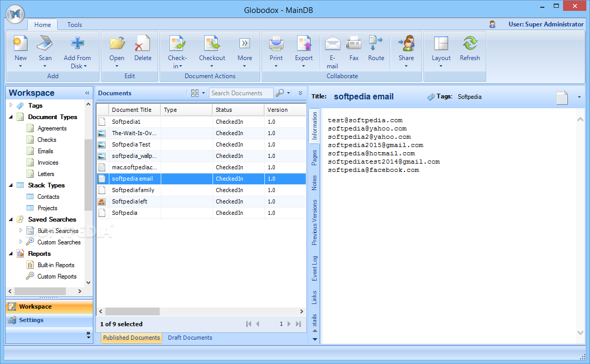590x364 pixels.
Task: Go to the last page of documents
Action: point(299,324)
